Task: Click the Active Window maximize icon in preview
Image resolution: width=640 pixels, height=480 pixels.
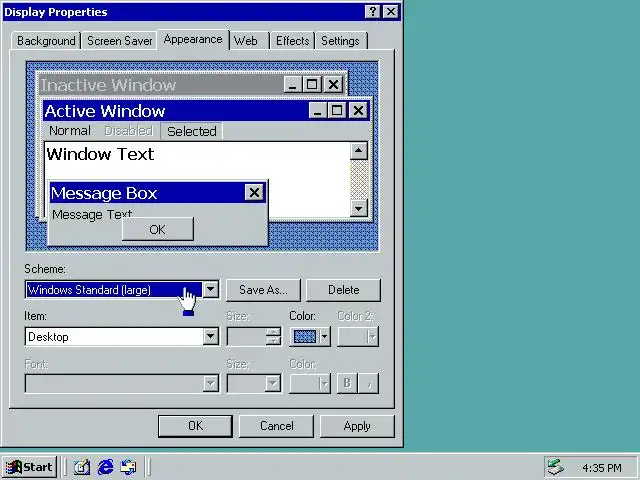Action: click(x=337, y=110)
